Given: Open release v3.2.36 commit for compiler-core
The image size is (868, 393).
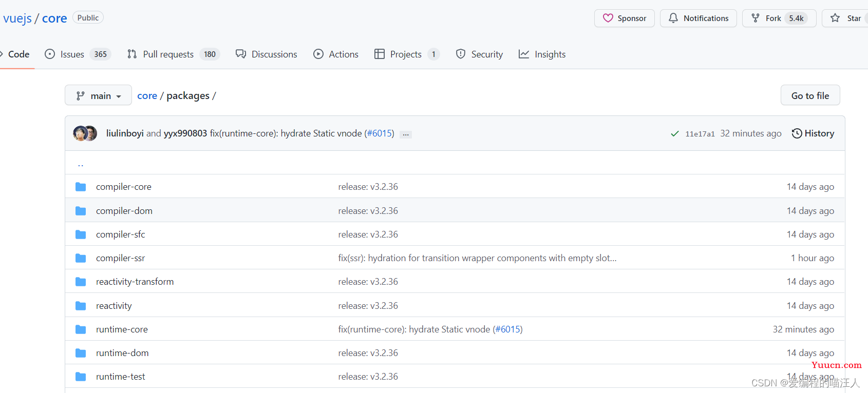Looking at the screenshot, I should (368, 187).
